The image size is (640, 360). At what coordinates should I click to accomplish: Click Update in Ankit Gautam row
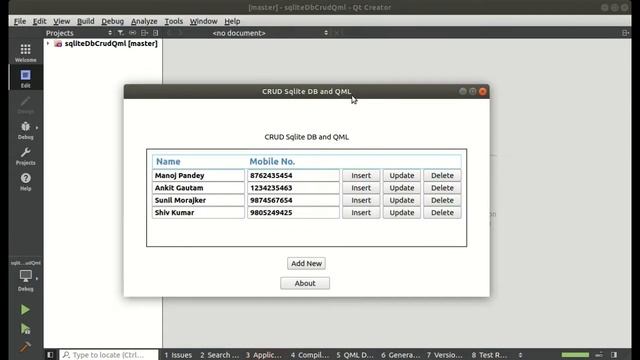(402, 188)
